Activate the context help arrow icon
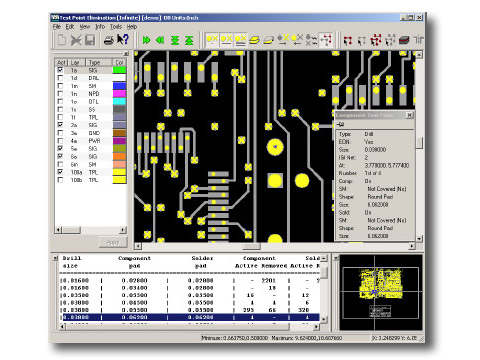Viewport: 480px width, 360px height. pyautogui.click(x=123, y=40)
